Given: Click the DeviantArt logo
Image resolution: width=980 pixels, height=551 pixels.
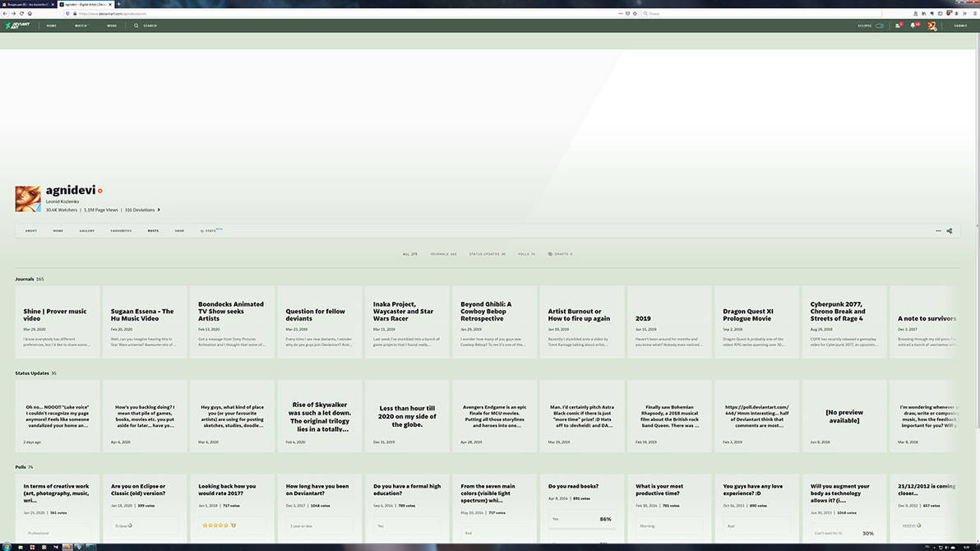Looking at the screenshot, I should click(x=17, y=25).
